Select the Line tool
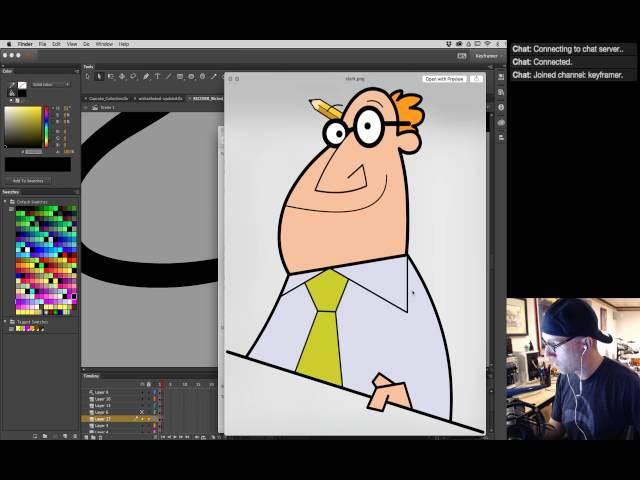This screenshot has width=640, height=480. [x=168, y=76]
